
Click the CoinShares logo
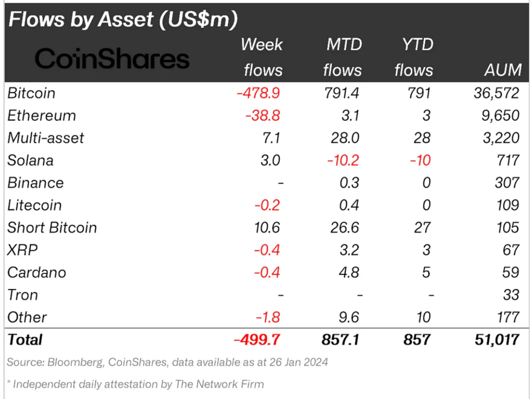coord(112,59)
